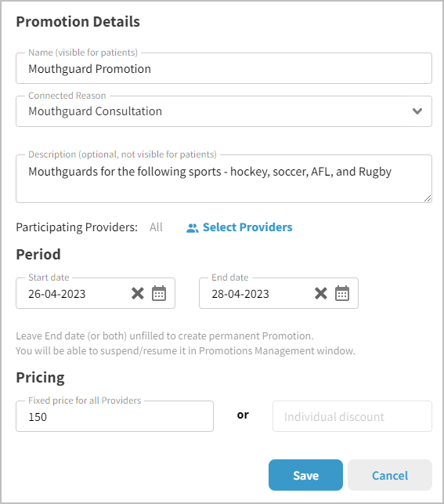Open the Start date calendar picker

159,293
